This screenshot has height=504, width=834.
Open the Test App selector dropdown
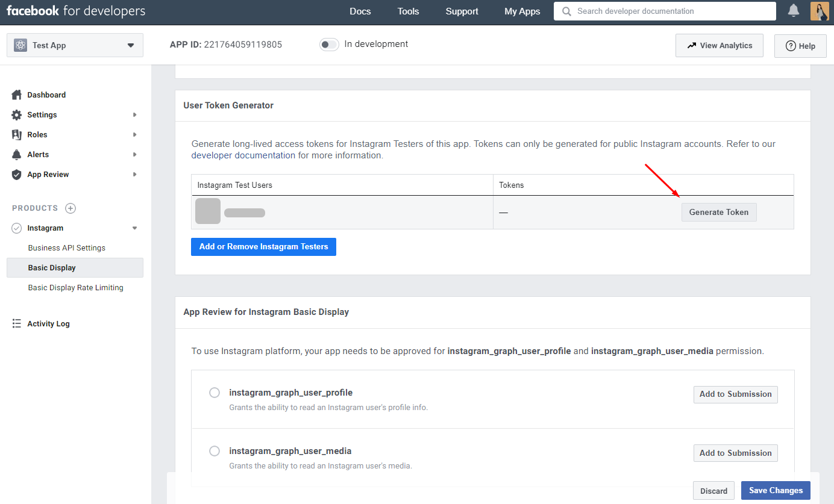point(75,45)
